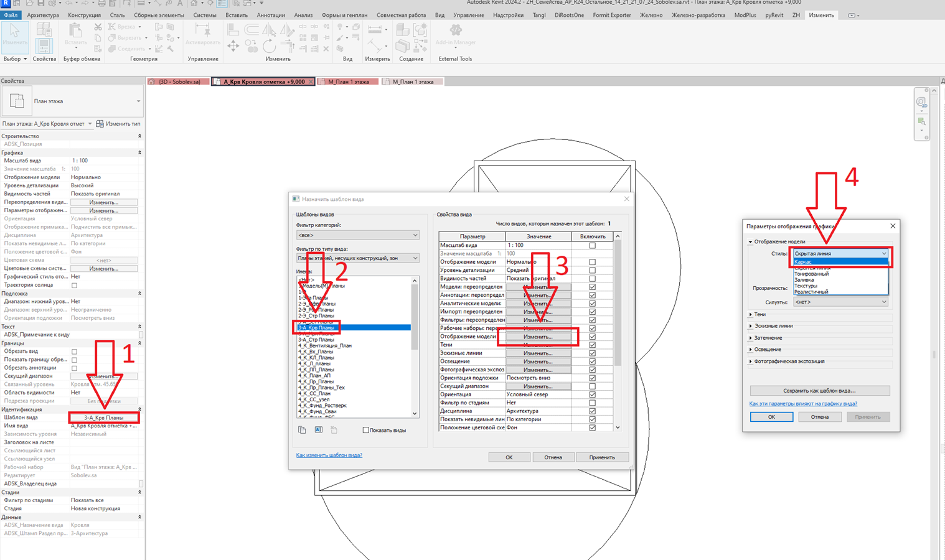Click the zoom region icon in navigation bar

(x=922, y=121)
